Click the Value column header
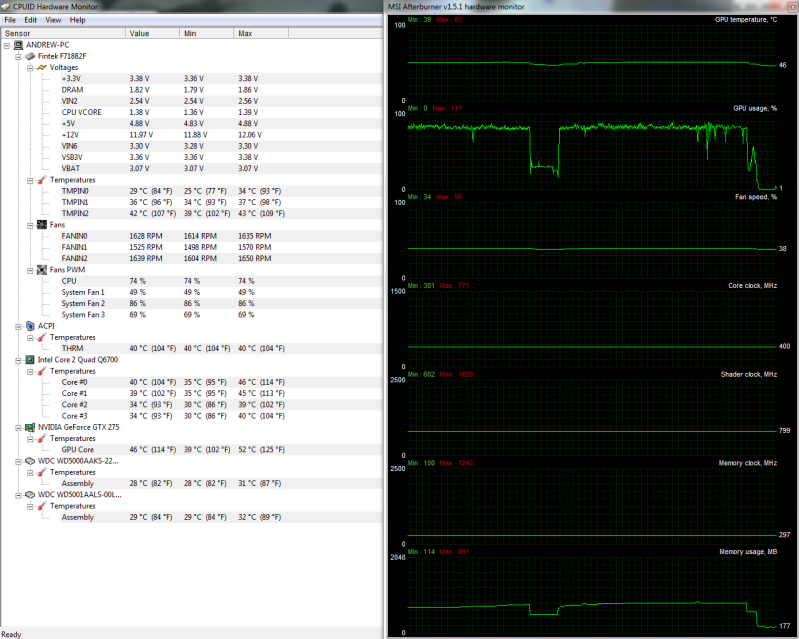 (152, 33)
